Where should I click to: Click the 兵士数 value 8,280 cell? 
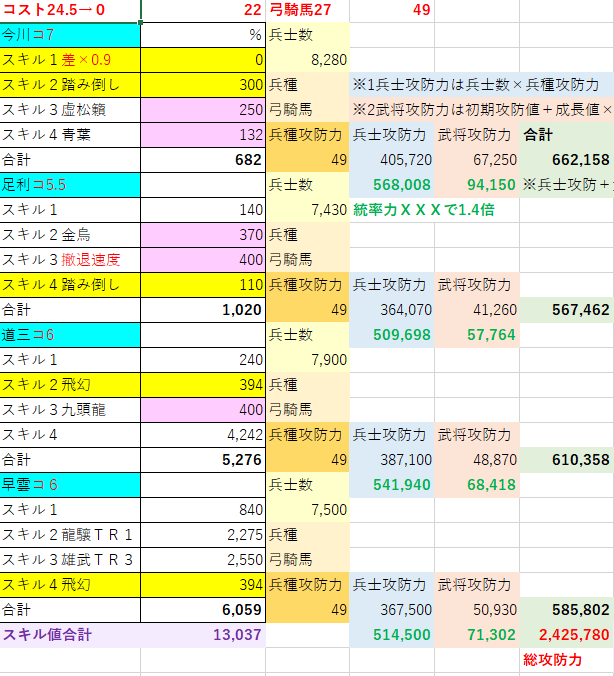[307, 60]
